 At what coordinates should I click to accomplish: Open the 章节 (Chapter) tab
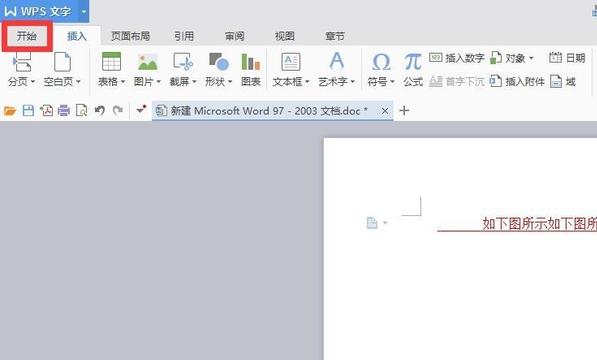335,36
